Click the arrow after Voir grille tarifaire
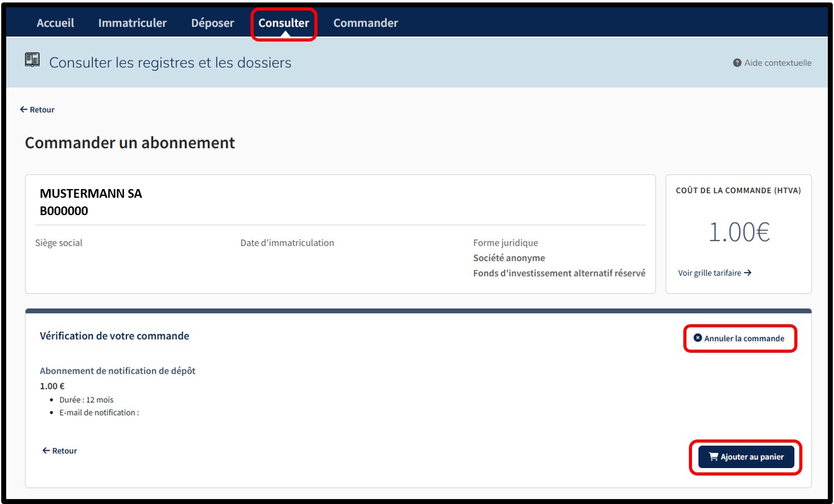Viewport: 834px width, 504px height. point(748,273)
